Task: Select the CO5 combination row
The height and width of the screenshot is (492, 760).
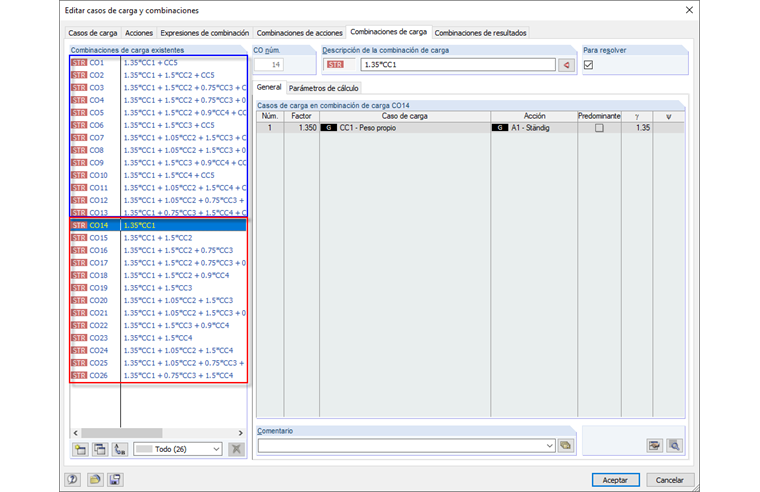Action: (158, 112)
